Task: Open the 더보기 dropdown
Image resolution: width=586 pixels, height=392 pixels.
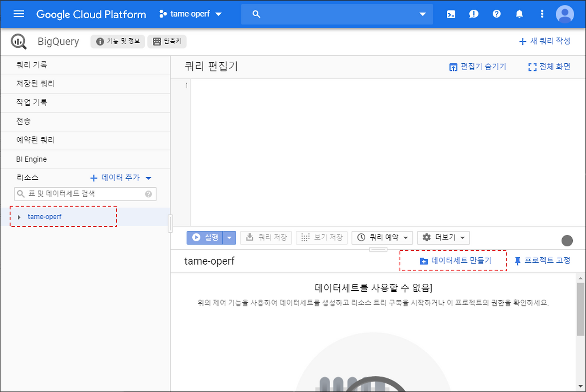Action: click(x=443, y=237)
